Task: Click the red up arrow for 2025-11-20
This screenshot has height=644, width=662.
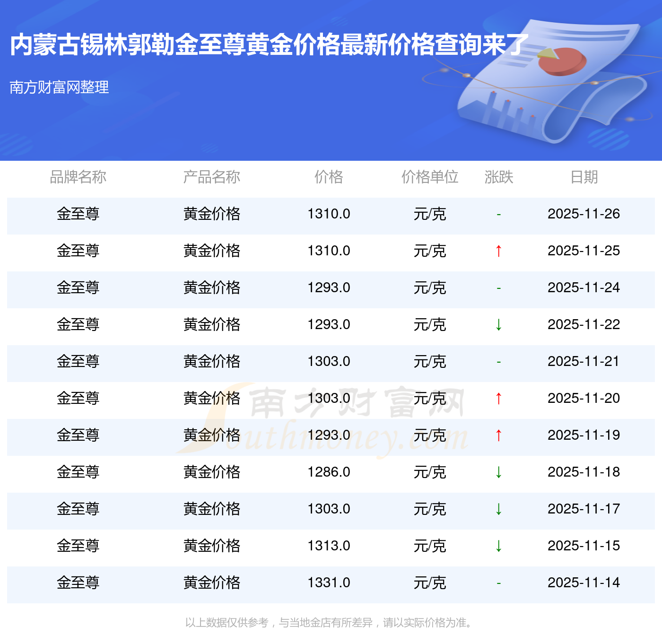Action: click(498, 399)
